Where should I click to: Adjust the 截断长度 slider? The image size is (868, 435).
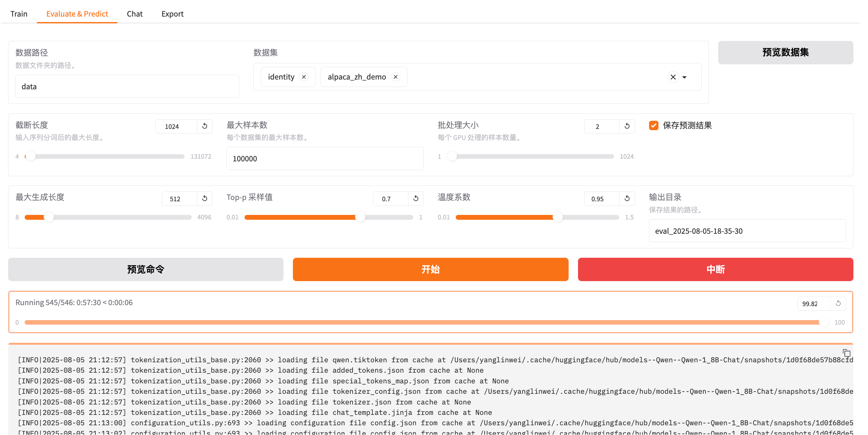point(104,156)
